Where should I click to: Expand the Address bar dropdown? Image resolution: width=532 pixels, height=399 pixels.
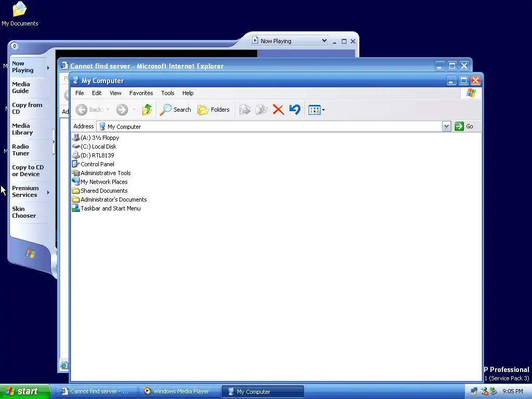[x=446, y=126]
